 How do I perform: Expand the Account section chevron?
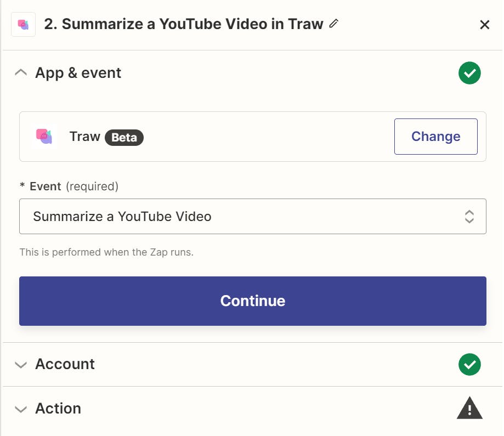[x=21, y=365]
